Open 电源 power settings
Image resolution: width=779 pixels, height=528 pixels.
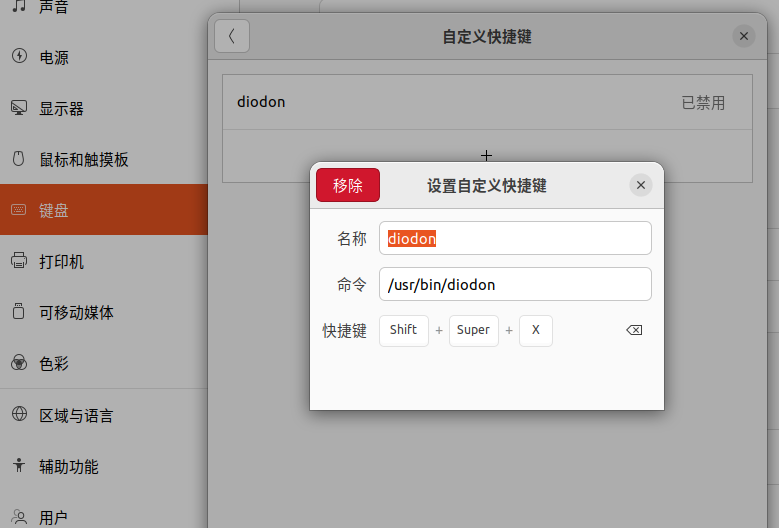104,57
